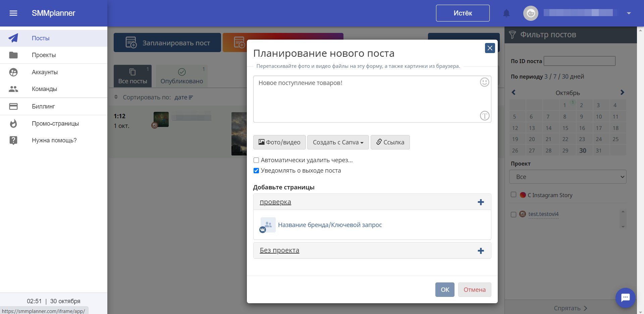Image resolution: width=644 pixels, height=314 pixels.
Task: Expand the Проект filter dropdown
Action: (x=568, y=177)
